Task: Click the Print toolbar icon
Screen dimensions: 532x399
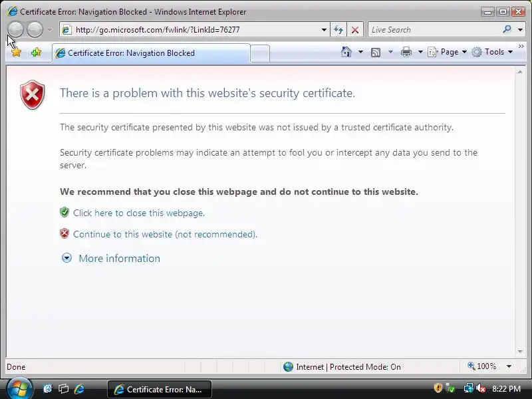Action: click(406, 53)
